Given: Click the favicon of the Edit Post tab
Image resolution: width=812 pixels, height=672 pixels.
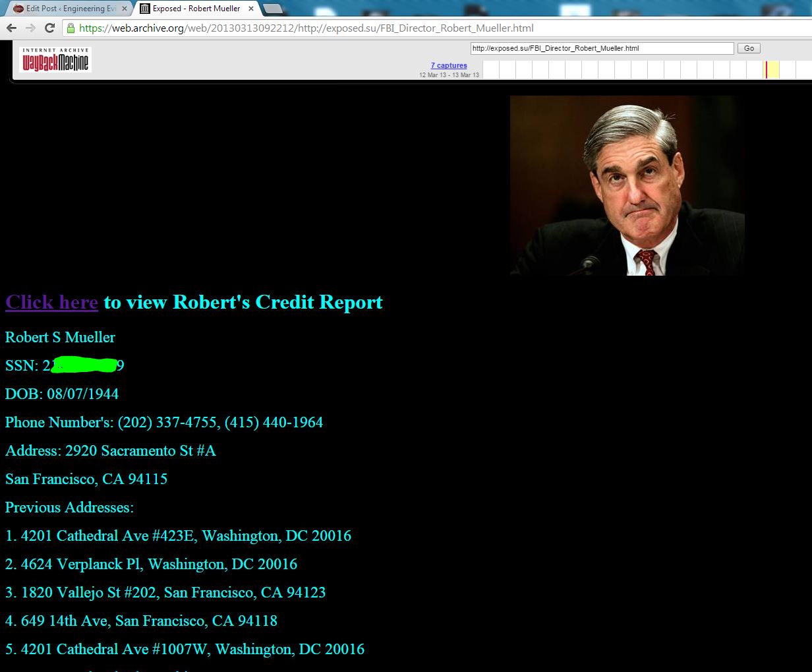Looking at the screenshot, I should click(18, 9).
